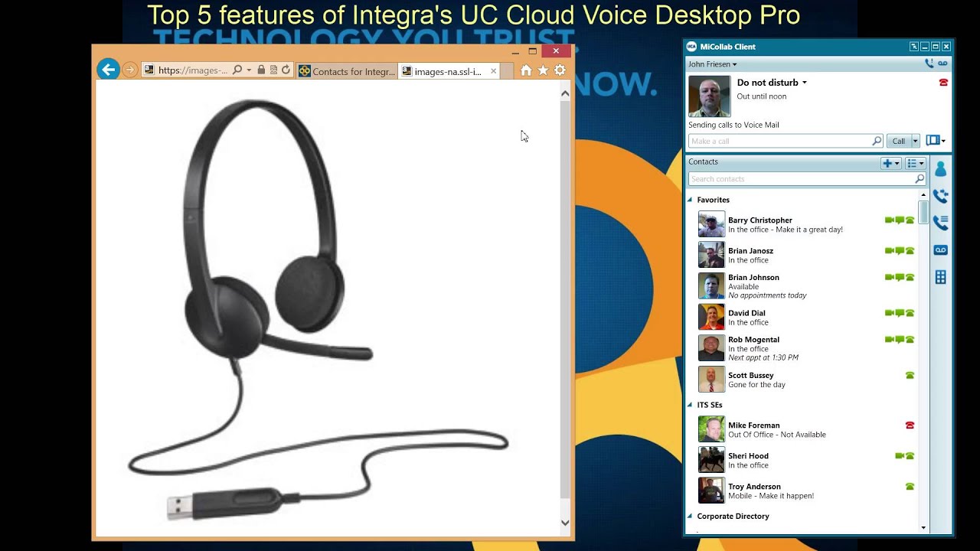Viewport: 980px width, 551px height.
Task: Click contacts list scrollbar down arrow
Action: tap(923, 527)
